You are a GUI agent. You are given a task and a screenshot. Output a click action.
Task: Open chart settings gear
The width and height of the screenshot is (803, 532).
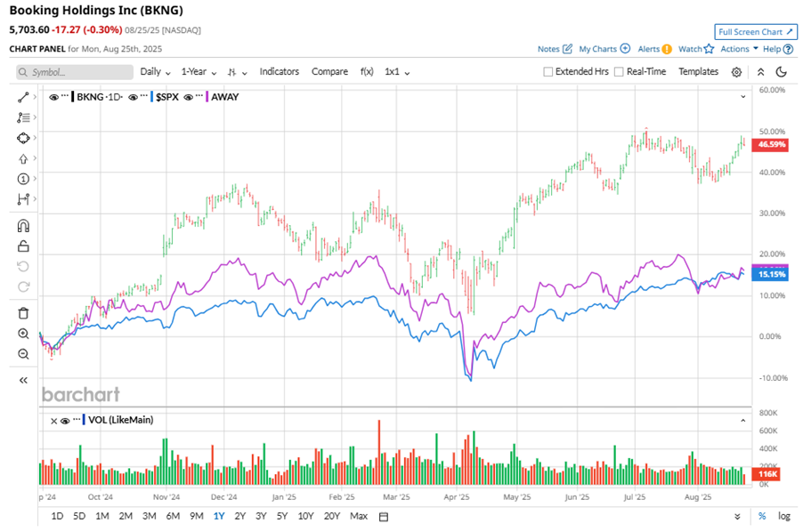736,72
